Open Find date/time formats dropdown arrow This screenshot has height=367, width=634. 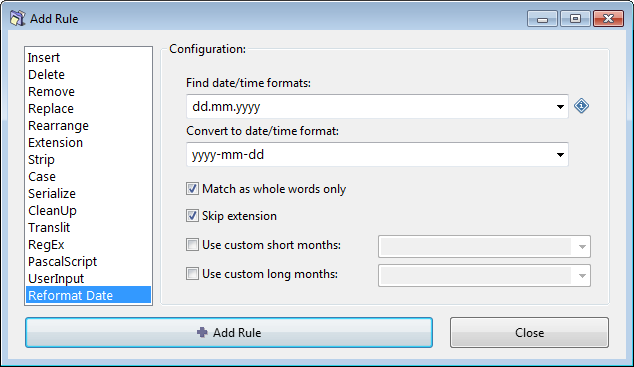[x=560, y=107]
